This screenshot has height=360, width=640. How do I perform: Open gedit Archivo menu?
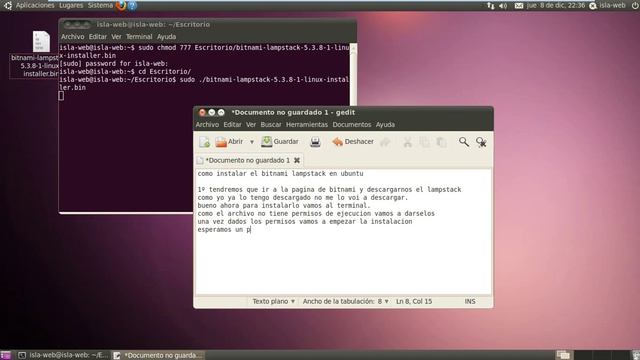[x=207, y=124]
